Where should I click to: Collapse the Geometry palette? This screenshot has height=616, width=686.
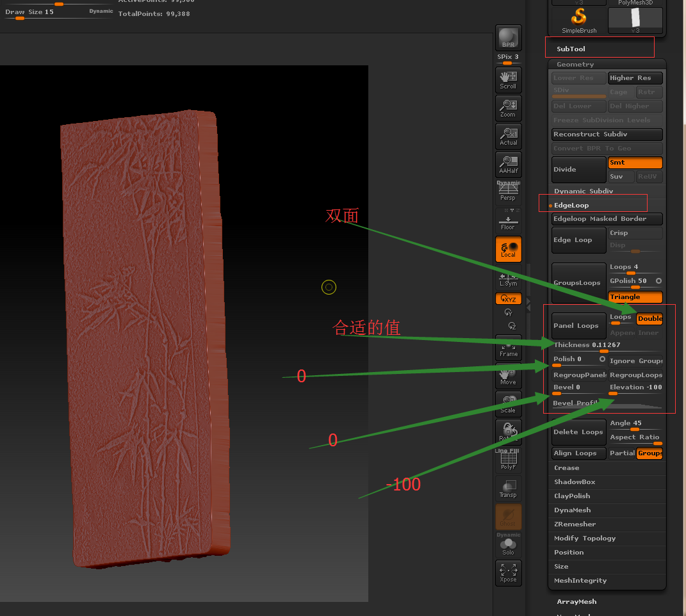pos(575,64)
